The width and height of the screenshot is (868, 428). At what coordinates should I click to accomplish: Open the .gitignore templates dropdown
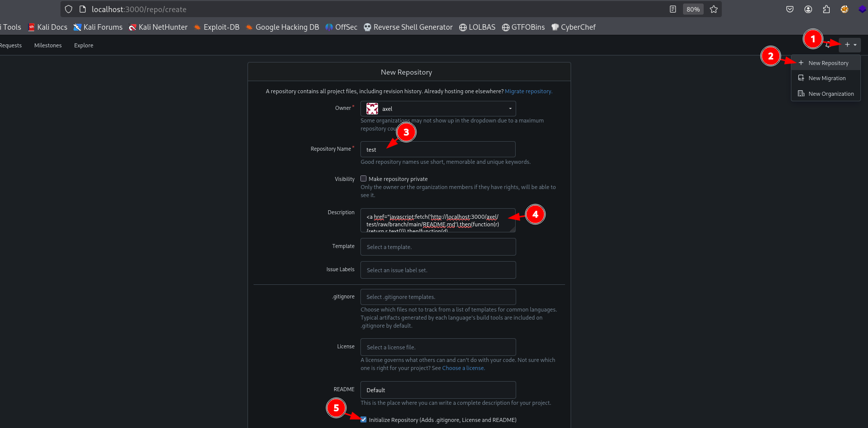click(438, 297)
